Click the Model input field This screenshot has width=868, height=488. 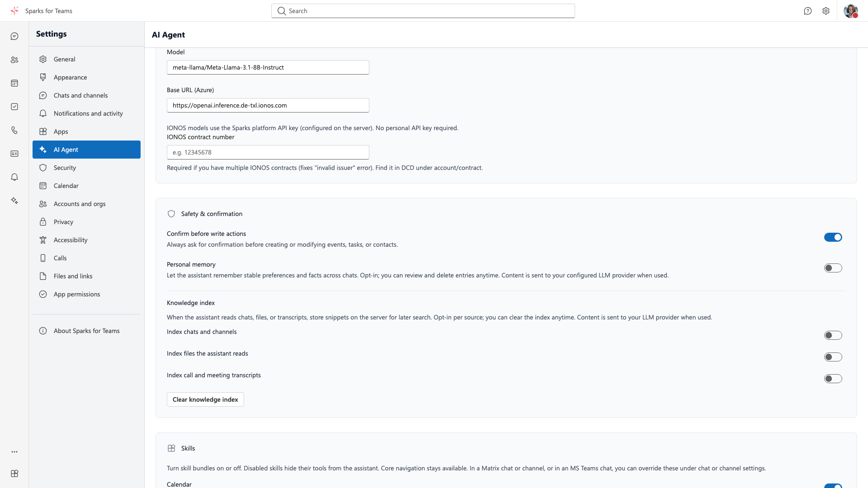pos(268,67)
